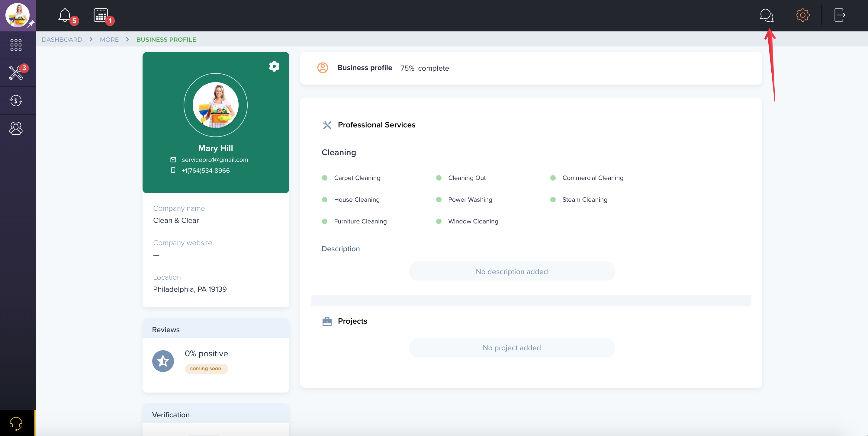Click Mary Hill's profile photo
The height and width of the screenshot is (436, 868).
point(215,105)
